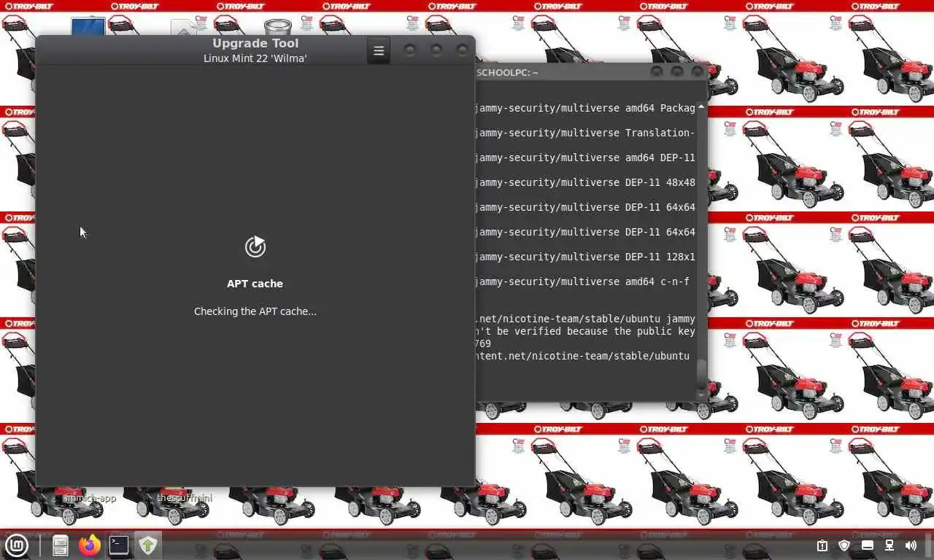Maximize the Upgrade Tool window

click(436, 50)
